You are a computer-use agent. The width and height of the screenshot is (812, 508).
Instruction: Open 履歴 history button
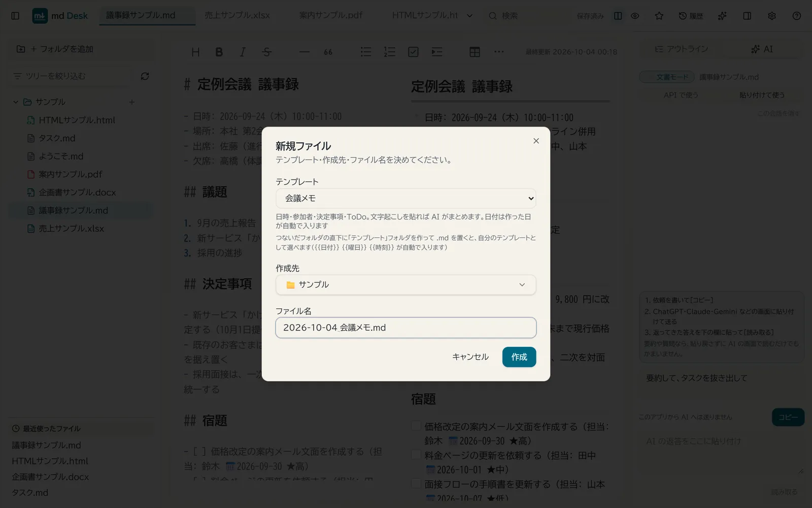click(691, 16)
